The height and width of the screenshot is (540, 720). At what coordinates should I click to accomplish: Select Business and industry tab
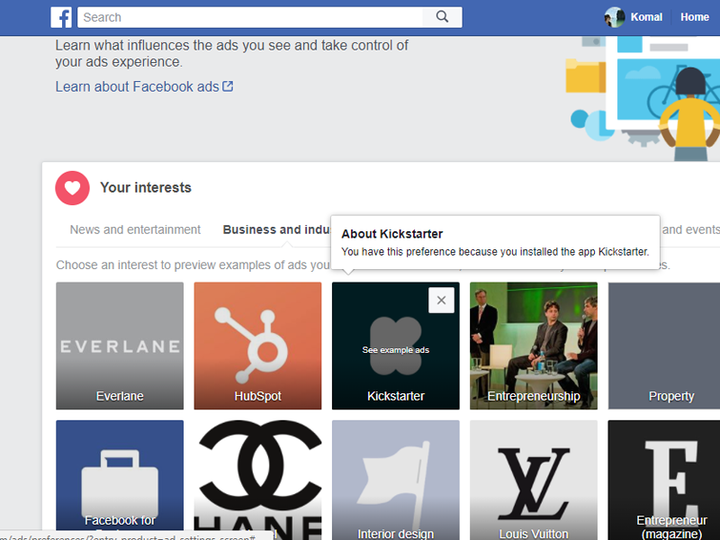point(276,230)
